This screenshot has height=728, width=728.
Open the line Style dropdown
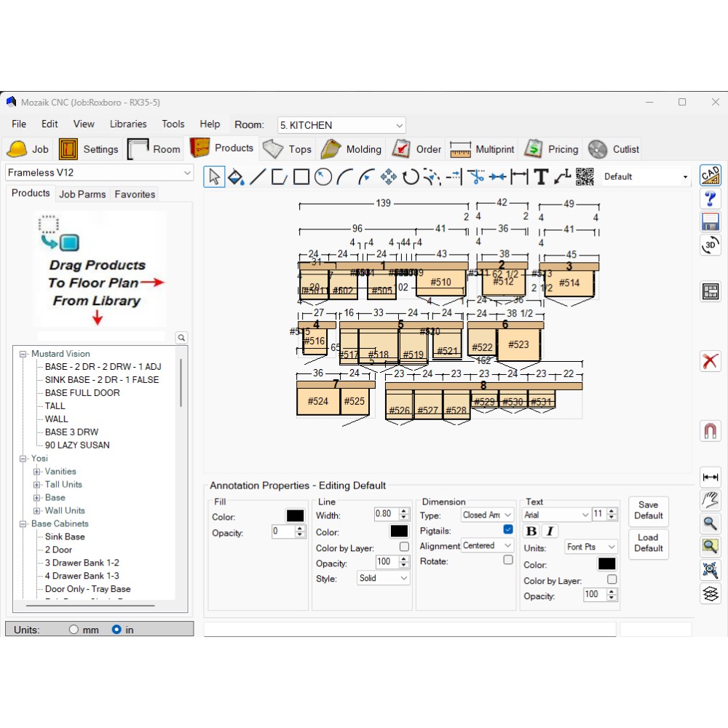click(x=383, y=578)
